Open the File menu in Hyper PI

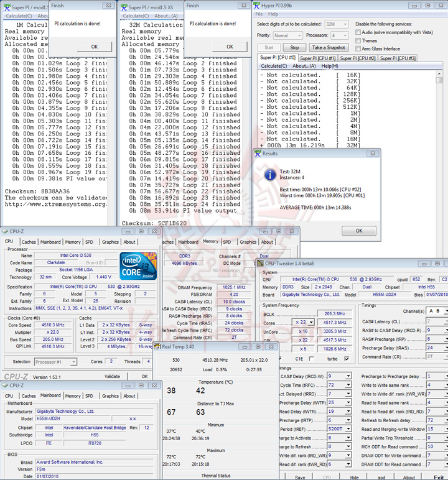(x=259, y=14)
